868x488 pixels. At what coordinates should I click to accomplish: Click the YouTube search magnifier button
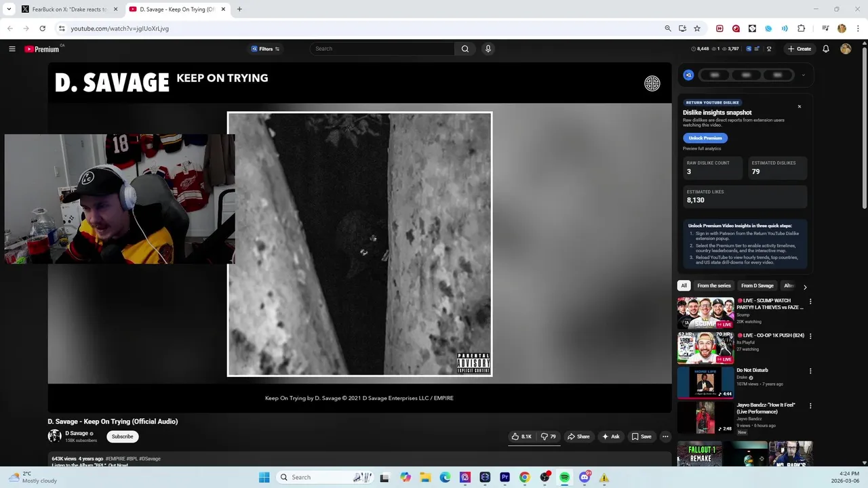(x=465, y=49)
